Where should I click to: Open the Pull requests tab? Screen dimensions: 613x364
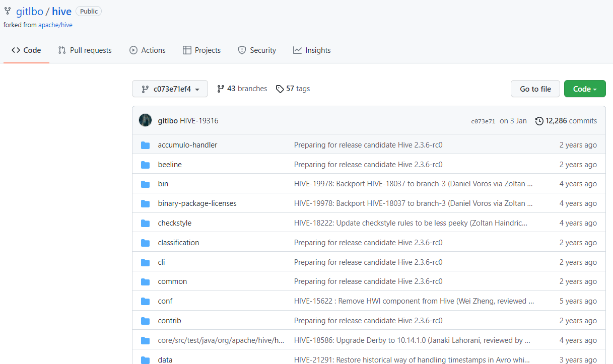pyautogui.click(x=85, y=50)
